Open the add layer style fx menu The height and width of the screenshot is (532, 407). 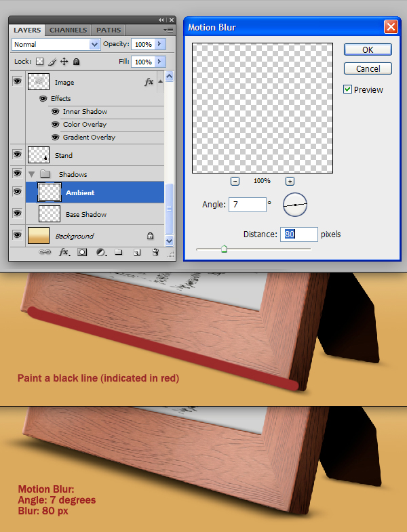64,252
